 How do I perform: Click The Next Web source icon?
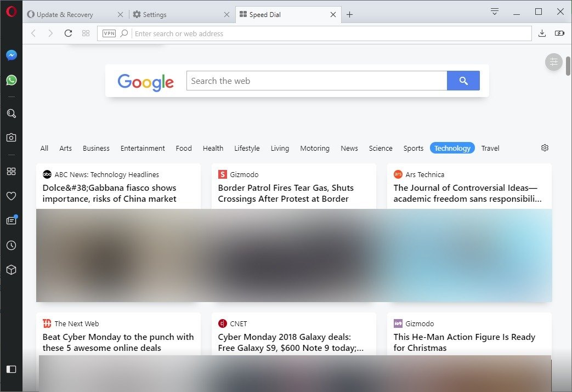47,323
